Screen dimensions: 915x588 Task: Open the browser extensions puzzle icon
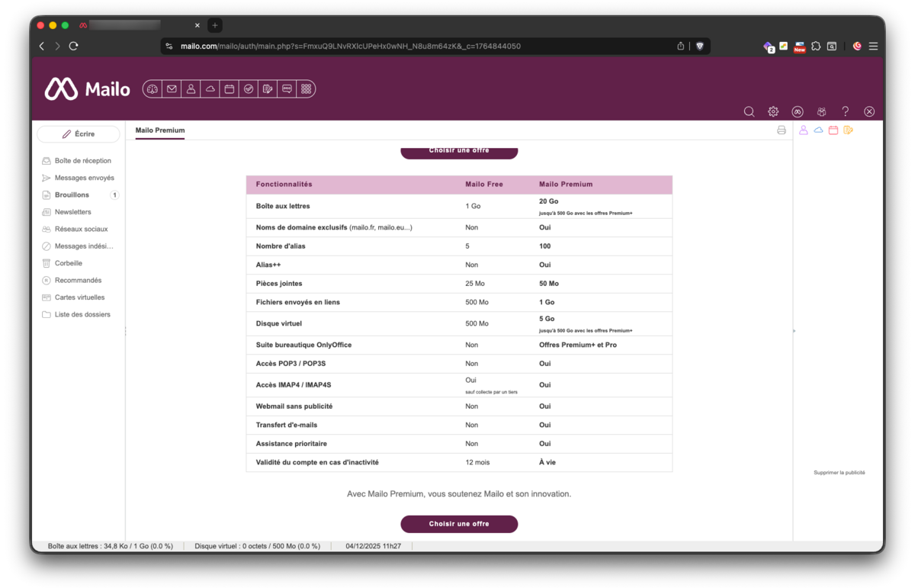click(x=816, y=46)
